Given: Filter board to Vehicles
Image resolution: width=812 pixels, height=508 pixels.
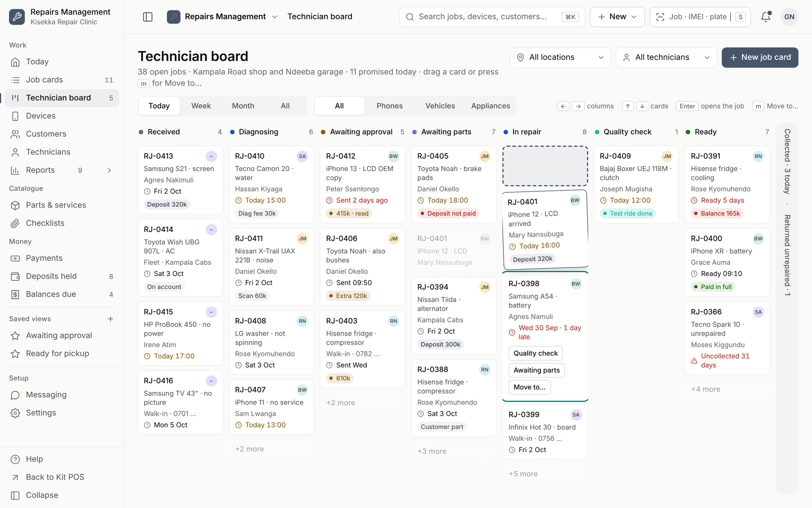Looking at the screenshot, I should 440,106.
